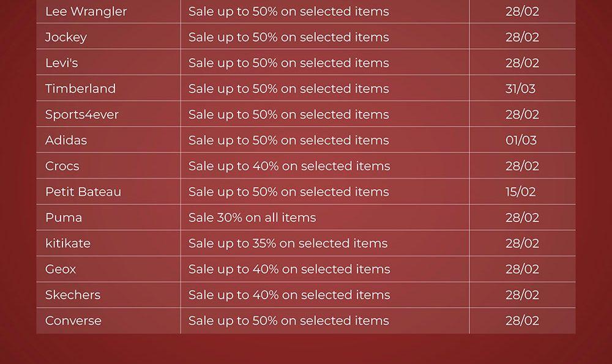
Task: Click the Geox brand name
Action: [61, 269]
